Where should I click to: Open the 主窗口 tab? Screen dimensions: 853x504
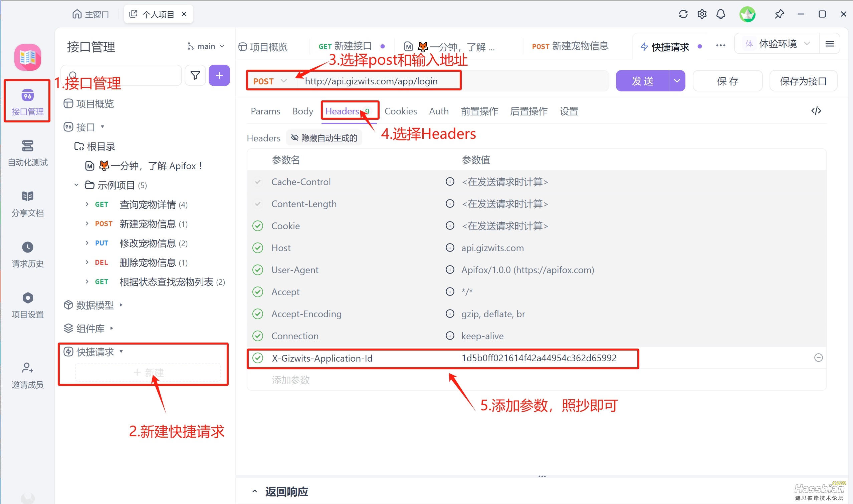[90, 14]
